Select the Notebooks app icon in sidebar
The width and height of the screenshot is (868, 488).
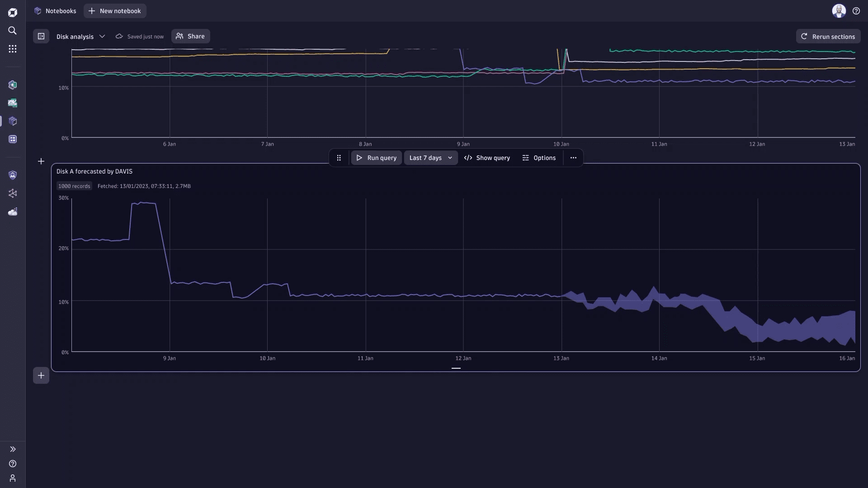coord(12,121)
